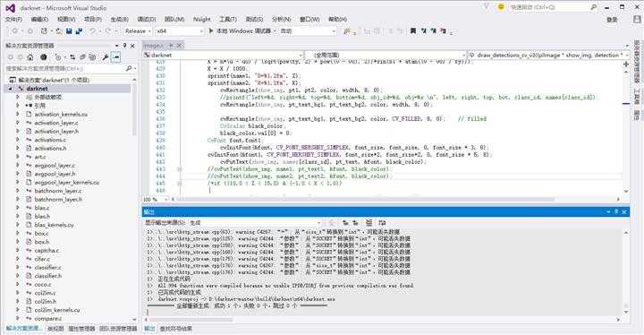Image resolution: width=644 pixels, height=335 pixels.
Task: Toggle word wrap in the Output panel
Action: tap(382, 223)
